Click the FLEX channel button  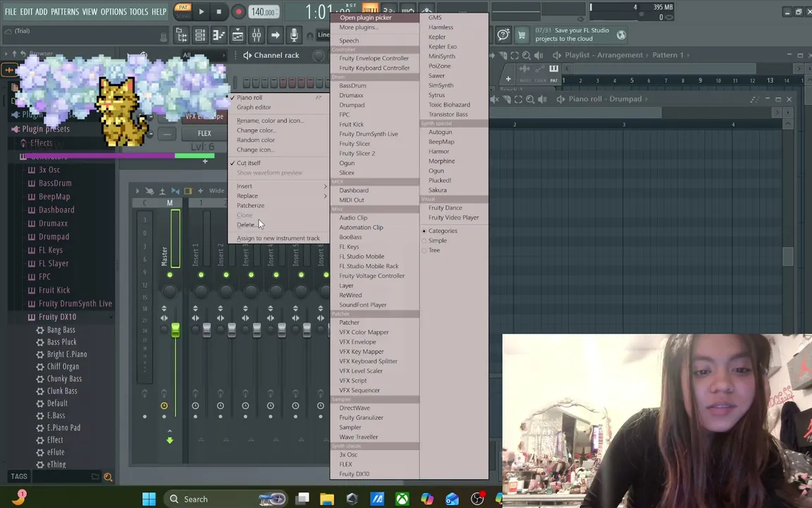tap(204, 133)
